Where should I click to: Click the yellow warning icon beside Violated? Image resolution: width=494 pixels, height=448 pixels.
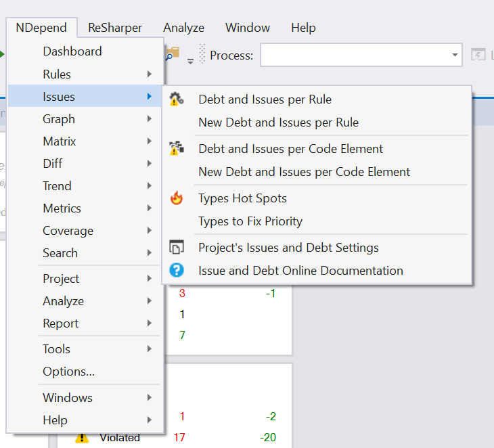pos(82,438)
